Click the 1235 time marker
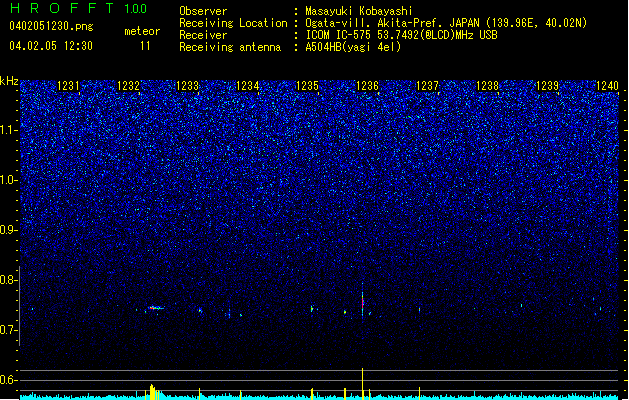The width and height of the screenshot is (629, 400). pyautogui.click(x=307, y=86)
